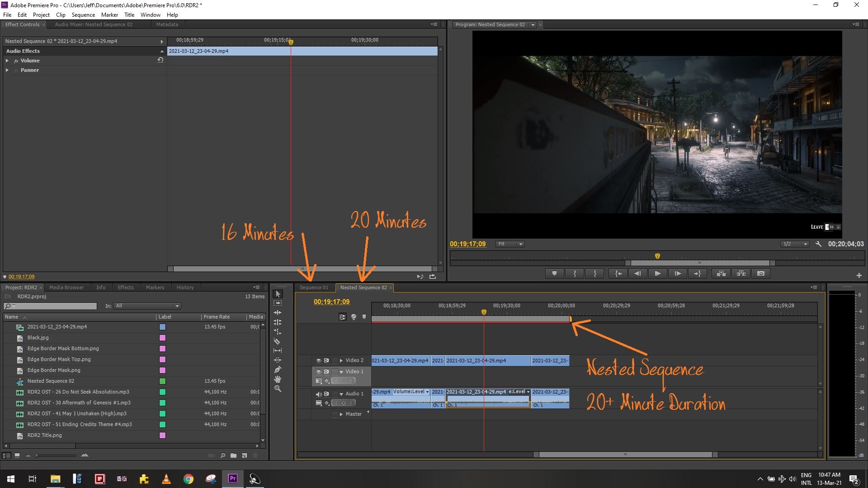This screenshot has width=868, height=488.
Task: Mute the Audio 1 track speaker icon
Action: point(318,394)
